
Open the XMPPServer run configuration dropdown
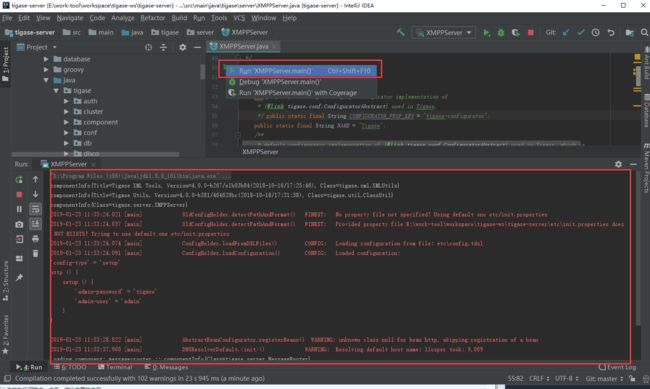(444, 32)
